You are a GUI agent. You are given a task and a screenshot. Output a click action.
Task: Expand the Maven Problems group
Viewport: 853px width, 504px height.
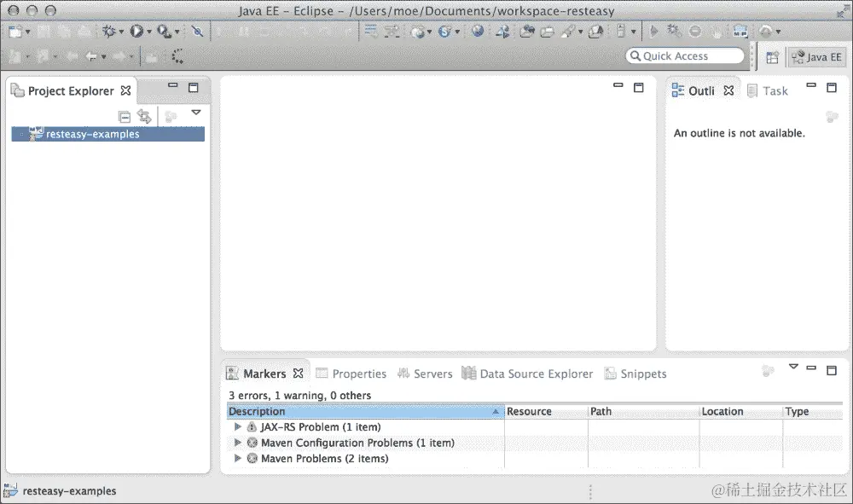[x=238, y=458]
